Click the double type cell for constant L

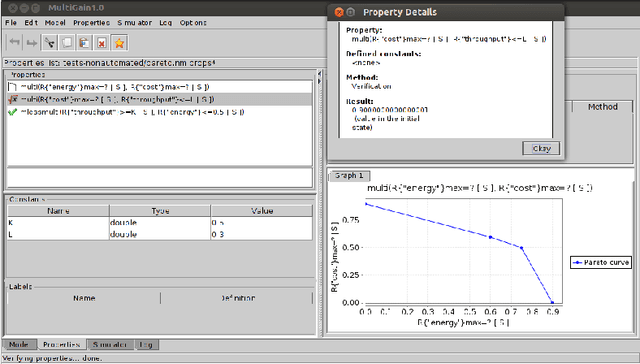160,234
